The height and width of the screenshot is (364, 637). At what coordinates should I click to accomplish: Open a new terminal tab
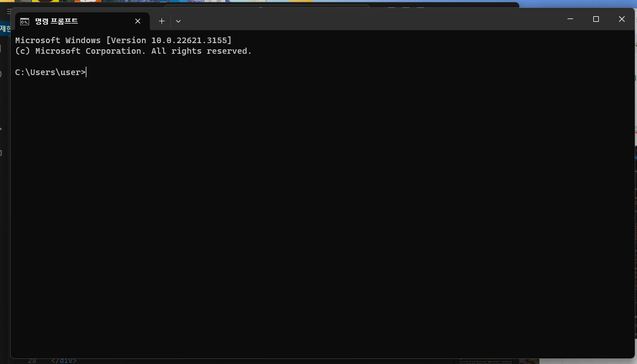161,21
